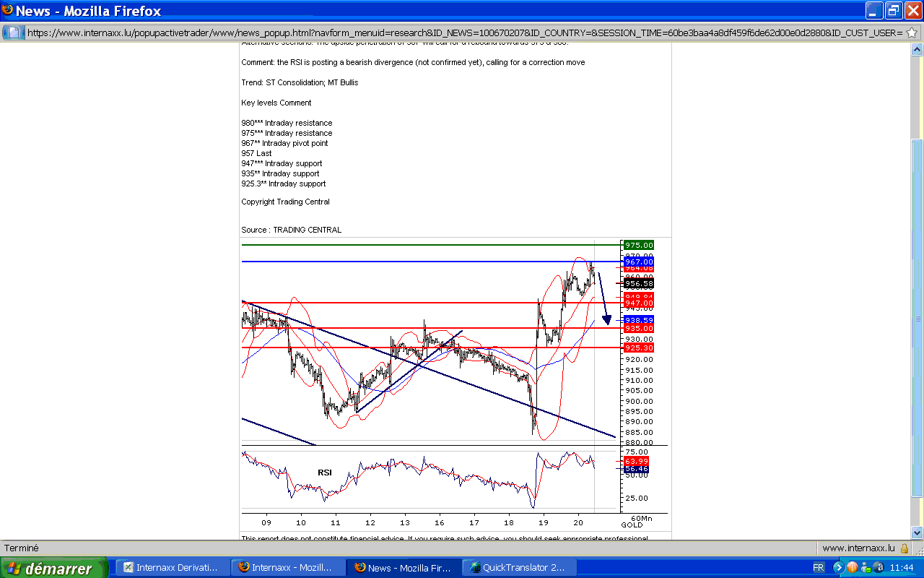
Task: Click the page identity icon in address bar
Action: 14,33
